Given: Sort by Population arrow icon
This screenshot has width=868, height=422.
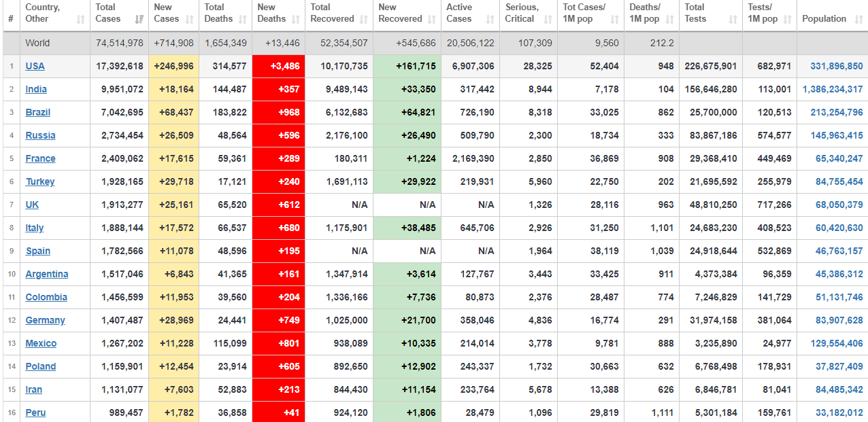Looking at the screenshot, I should pyautogui.click(x=858, y=19).
